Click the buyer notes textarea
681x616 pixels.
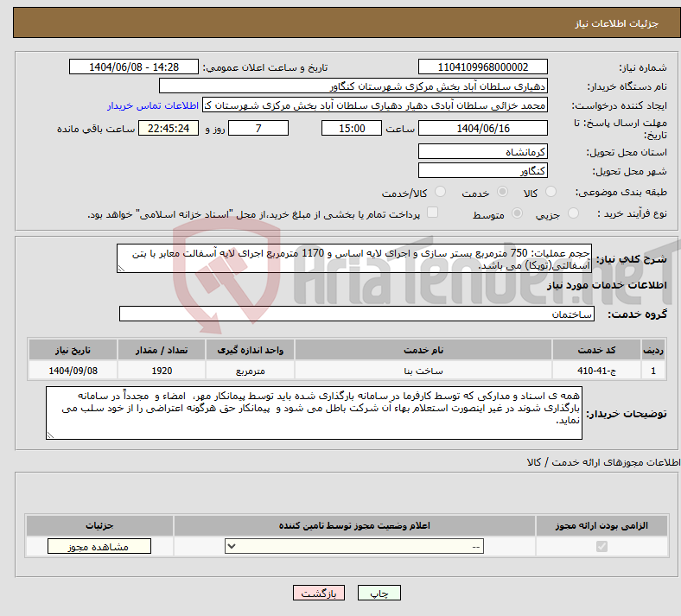pos(314,413)
